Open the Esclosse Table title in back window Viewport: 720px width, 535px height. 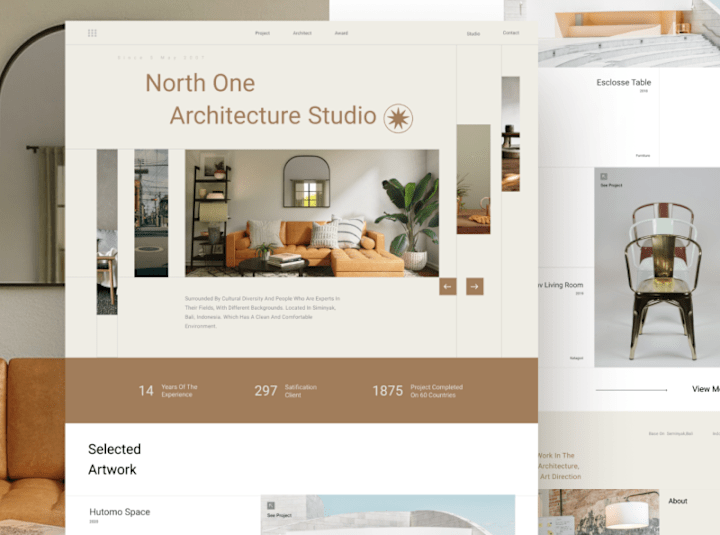point(624,83)
